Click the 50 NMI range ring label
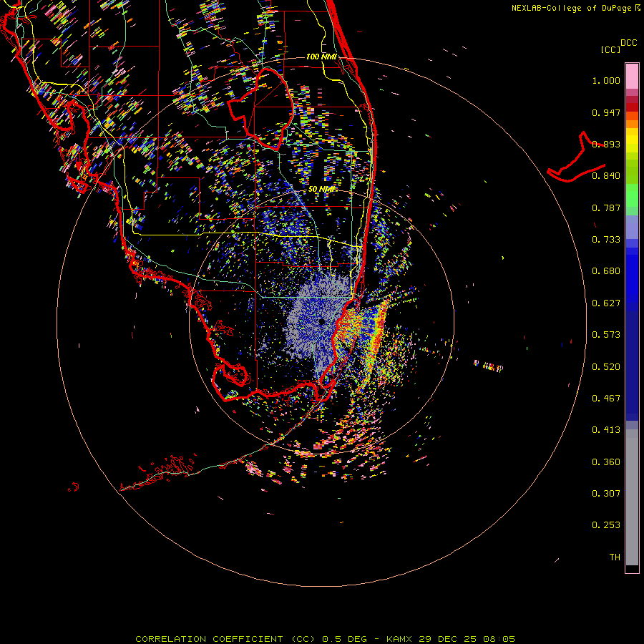 [321, 189]
